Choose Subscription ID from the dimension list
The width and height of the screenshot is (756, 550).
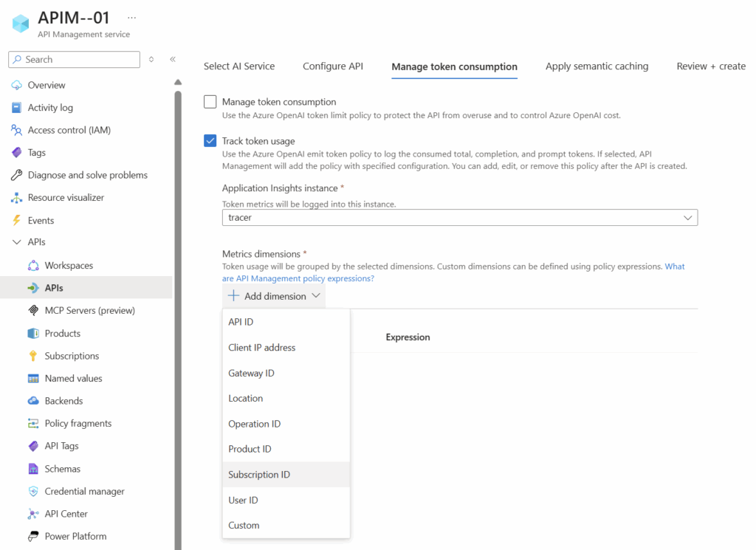click(259, 475)
